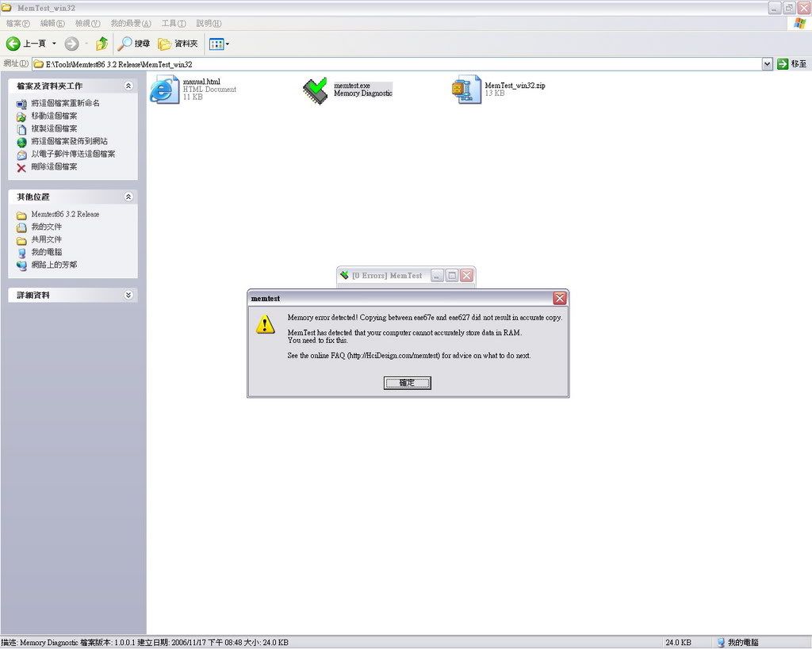Click the Back arrow toolbar icon
This screenshot has height=649, width=812.
13,44
